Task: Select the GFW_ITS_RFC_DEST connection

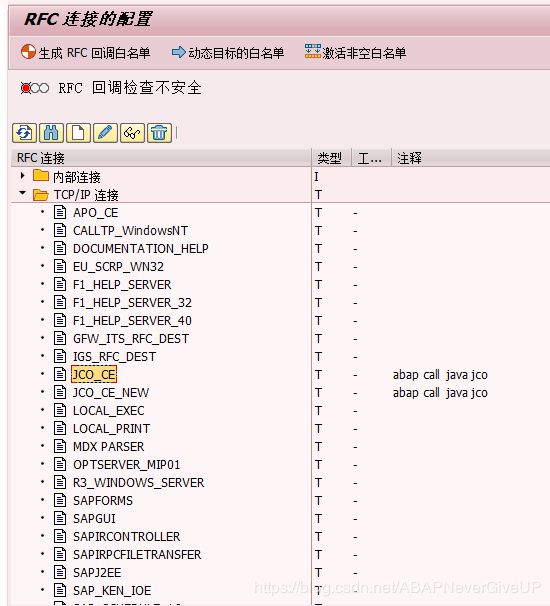Action: 131,339
